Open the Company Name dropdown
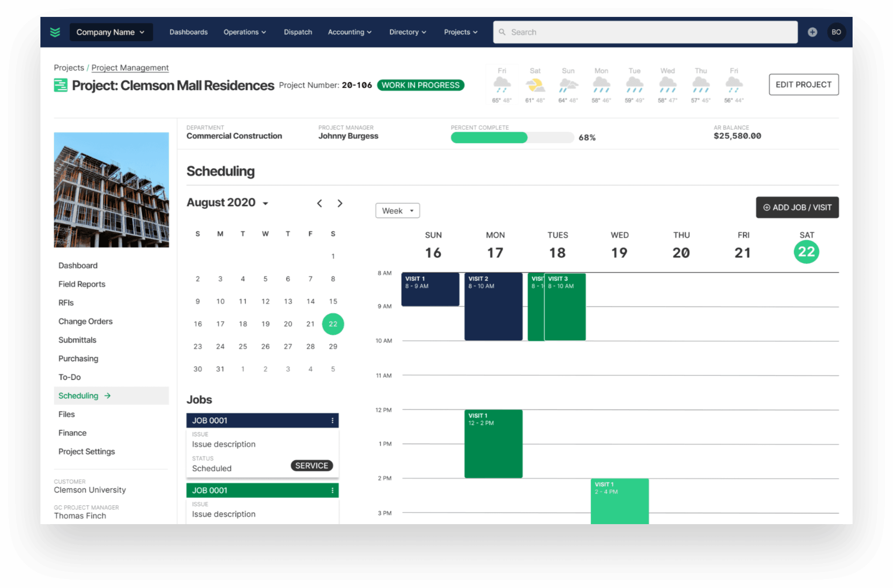 (111, 32)
